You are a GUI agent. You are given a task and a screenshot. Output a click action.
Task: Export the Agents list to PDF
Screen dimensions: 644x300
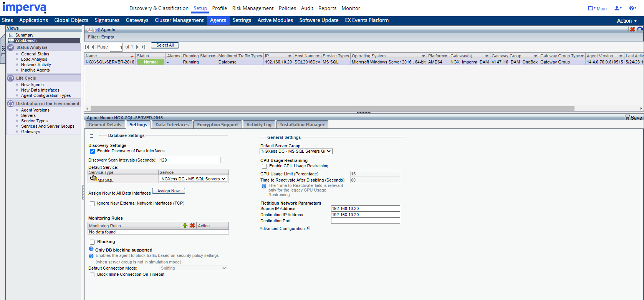pos(90,30)
